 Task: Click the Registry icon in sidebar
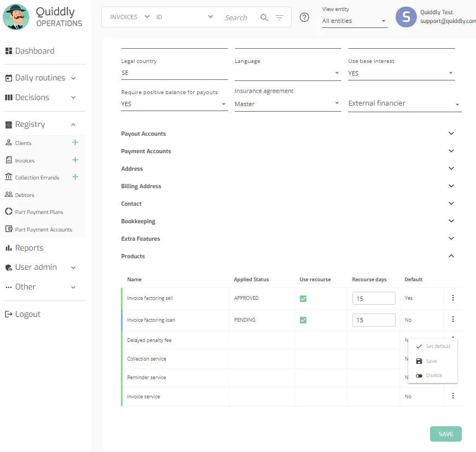pos(9,124)
